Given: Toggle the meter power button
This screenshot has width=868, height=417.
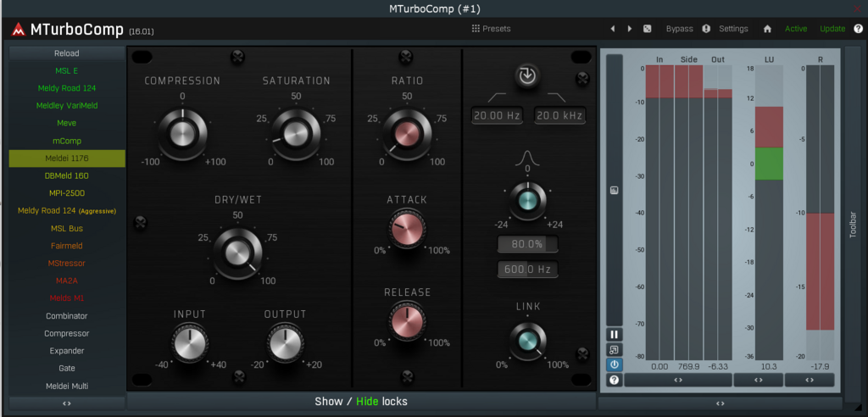Looking at the screenshot, I should [x=614, y=364].
